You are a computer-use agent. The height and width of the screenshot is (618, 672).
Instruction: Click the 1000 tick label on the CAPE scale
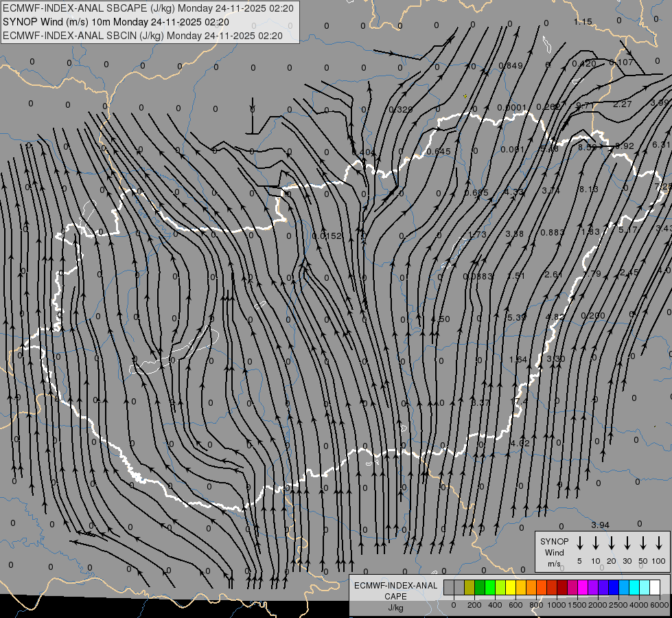557,605
